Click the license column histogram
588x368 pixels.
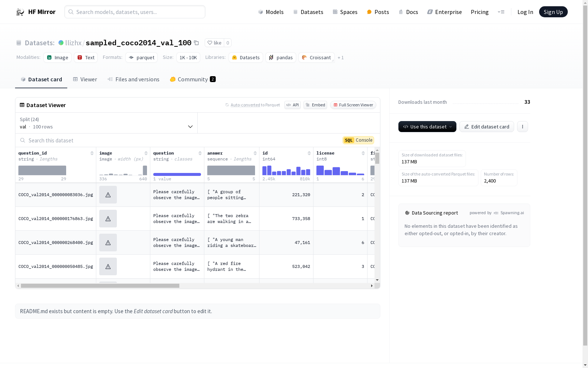click(x=340, y=170)
